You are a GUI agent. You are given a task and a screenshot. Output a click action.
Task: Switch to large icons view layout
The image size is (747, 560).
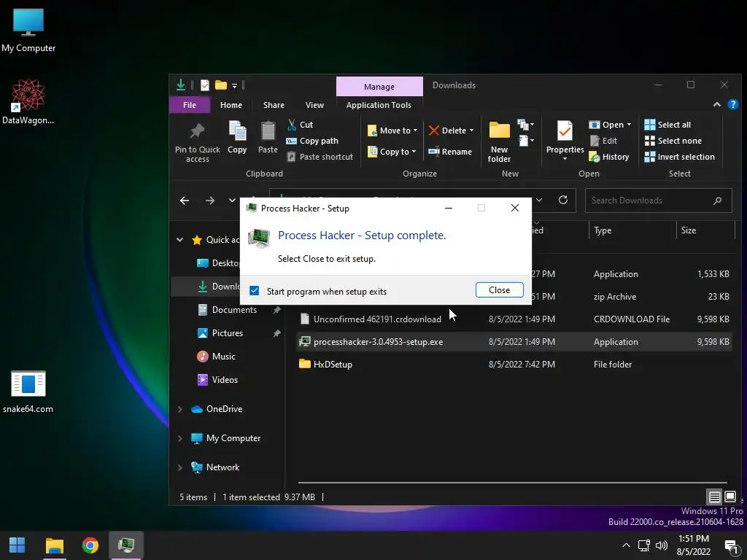pyautogui.click(x=729, y=497)
